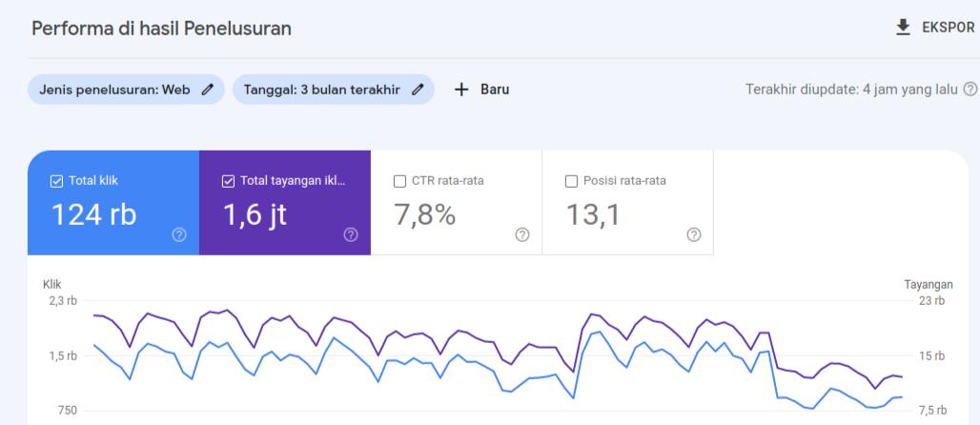Click the 7,5 rb axis value
Screen dimensions: 980x425
931,411
